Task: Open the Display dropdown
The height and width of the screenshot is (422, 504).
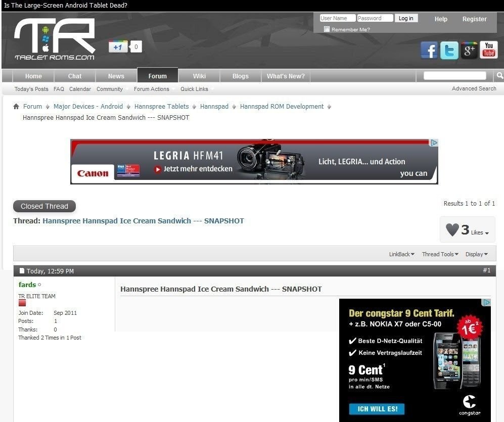Action: pyautogui.click(x=477, y=254)
